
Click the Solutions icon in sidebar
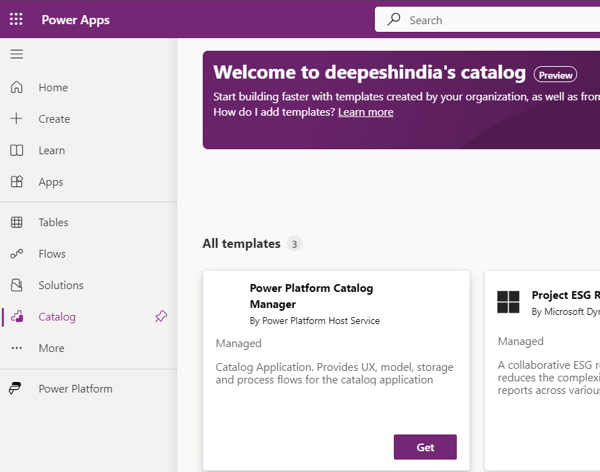tap(16, 285)
